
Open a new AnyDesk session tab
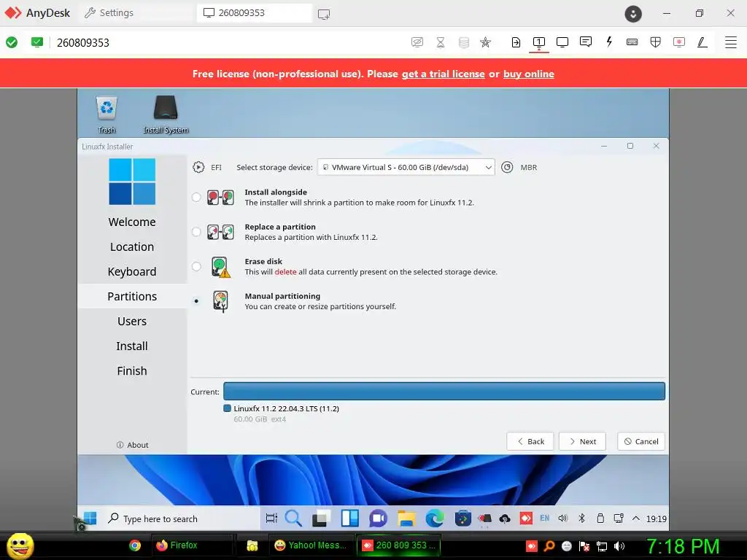(323, 14)
